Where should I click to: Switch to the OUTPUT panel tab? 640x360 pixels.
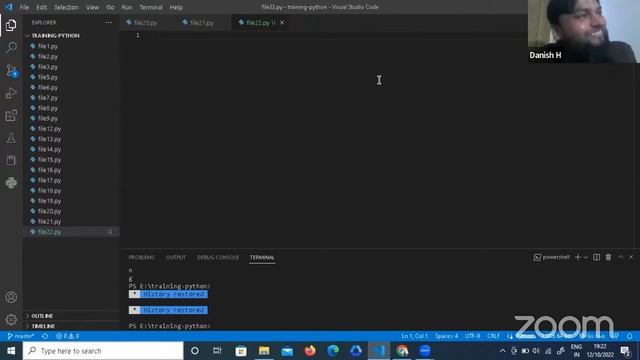point(176,258)
